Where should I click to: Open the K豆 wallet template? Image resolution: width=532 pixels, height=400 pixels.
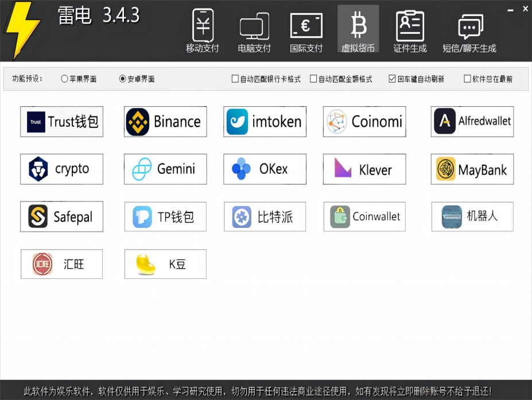165,264
